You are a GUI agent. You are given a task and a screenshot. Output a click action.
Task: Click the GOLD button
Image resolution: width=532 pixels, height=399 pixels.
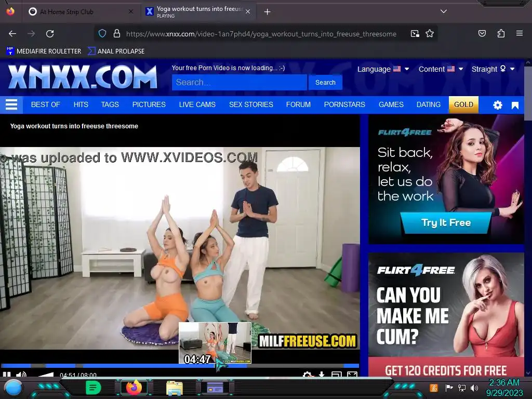pyautogui.click(x=463, y=104)
